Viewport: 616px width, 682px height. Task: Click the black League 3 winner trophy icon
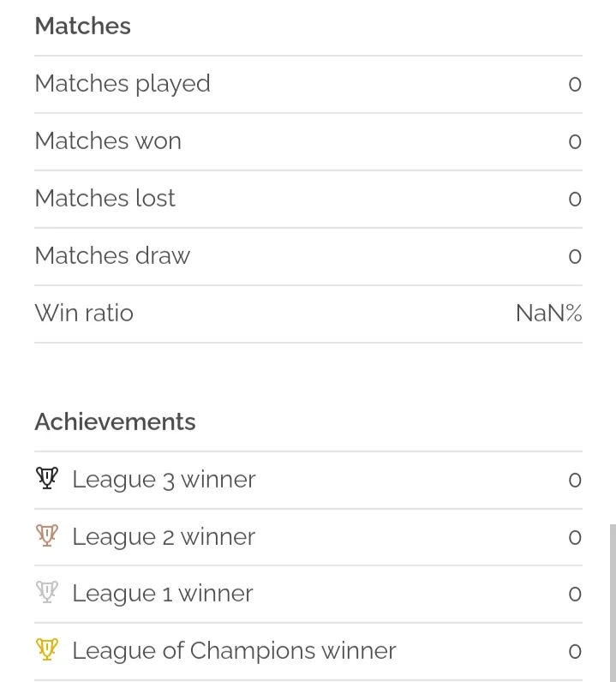click(x=47, y=478)
